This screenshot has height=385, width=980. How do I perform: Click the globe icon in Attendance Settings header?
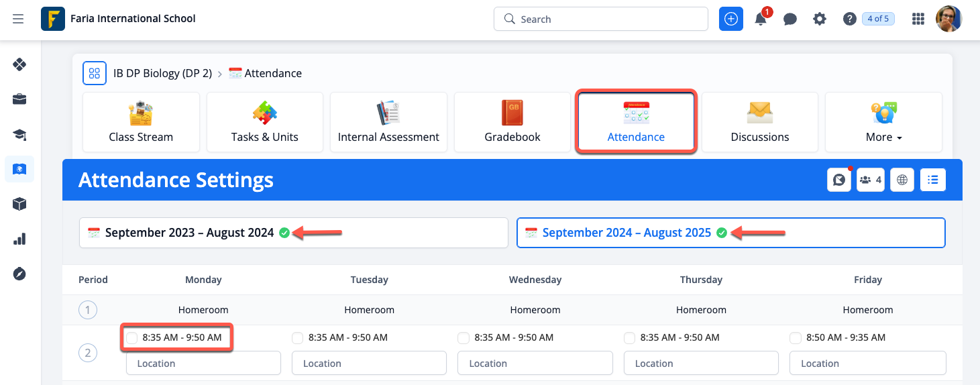(902, 180)
